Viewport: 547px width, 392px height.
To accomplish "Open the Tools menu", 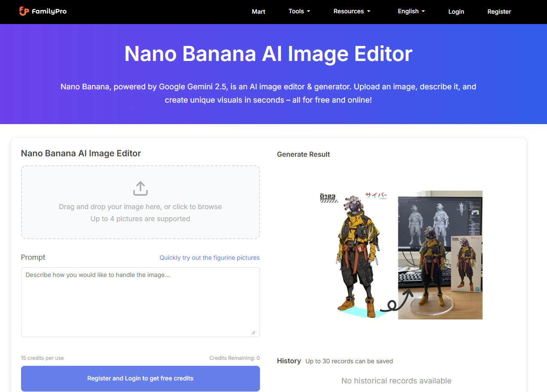I will point(299,11).
